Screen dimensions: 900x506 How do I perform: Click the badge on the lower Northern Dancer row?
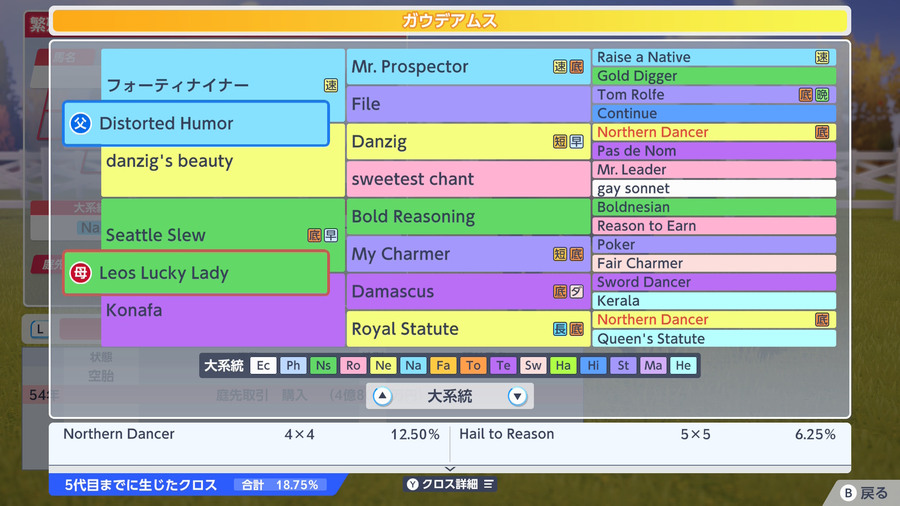point(822,320)
